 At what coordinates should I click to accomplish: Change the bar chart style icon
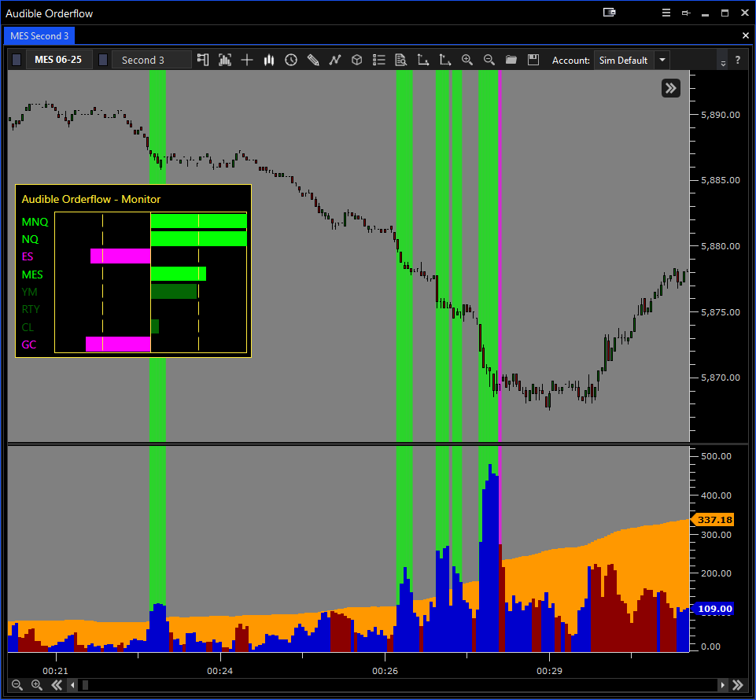(x=269, y=60)
